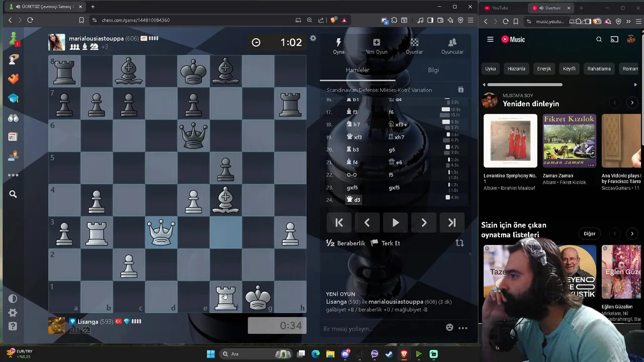Offer a draw with the Beraberlik button
This screenshot has height=362, width=644.
pos(346,243)
